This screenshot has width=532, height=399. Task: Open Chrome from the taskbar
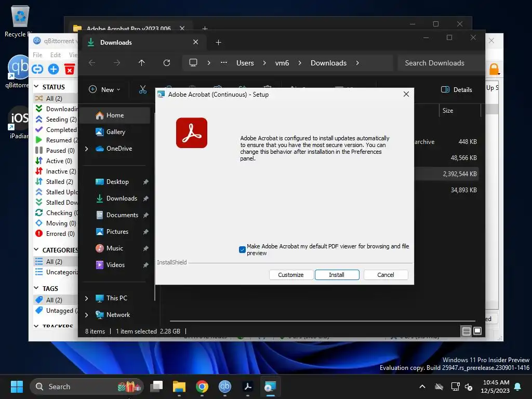pyautogui.click(x=202, y=387)
